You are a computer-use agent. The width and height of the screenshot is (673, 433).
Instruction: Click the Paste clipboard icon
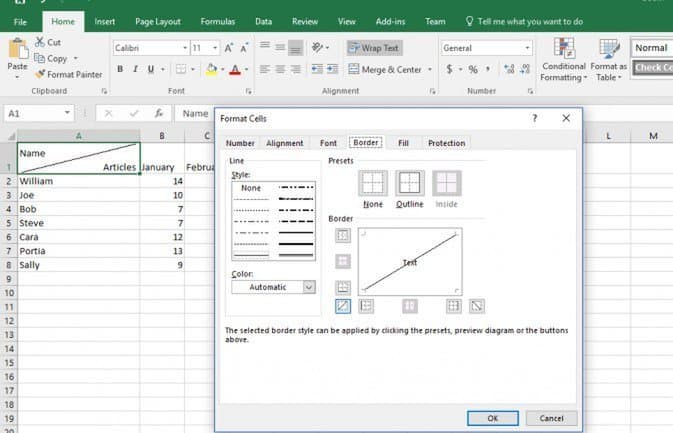pos(18,48)
